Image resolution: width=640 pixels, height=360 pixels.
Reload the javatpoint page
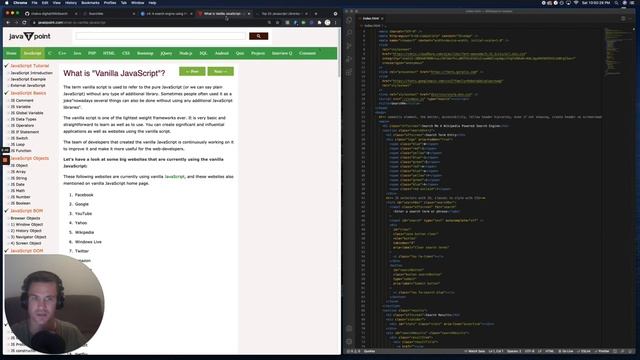coord(24,22)
